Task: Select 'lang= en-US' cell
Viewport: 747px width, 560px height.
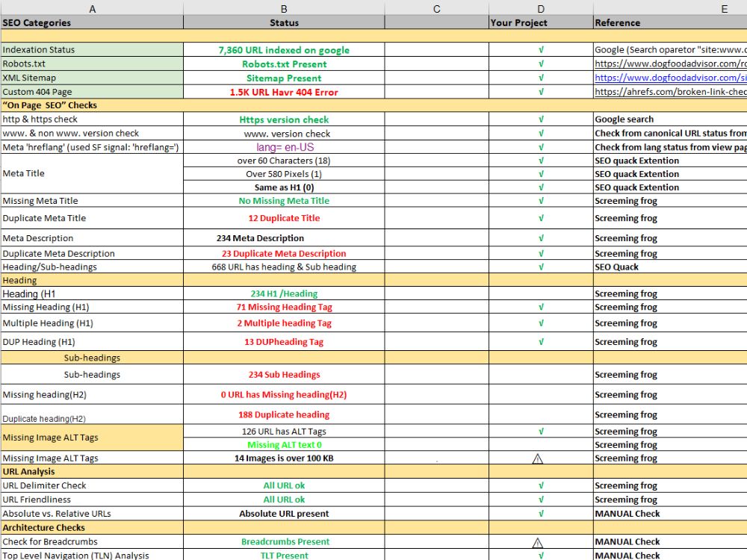Action: [284, 147]
